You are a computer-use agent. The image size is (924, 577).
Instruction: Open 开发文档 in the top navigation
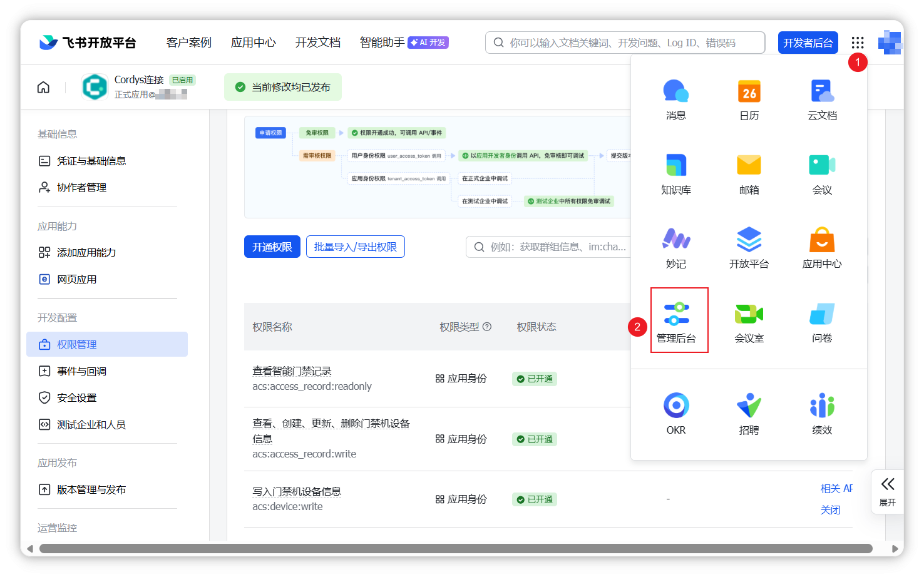[318, 43]
